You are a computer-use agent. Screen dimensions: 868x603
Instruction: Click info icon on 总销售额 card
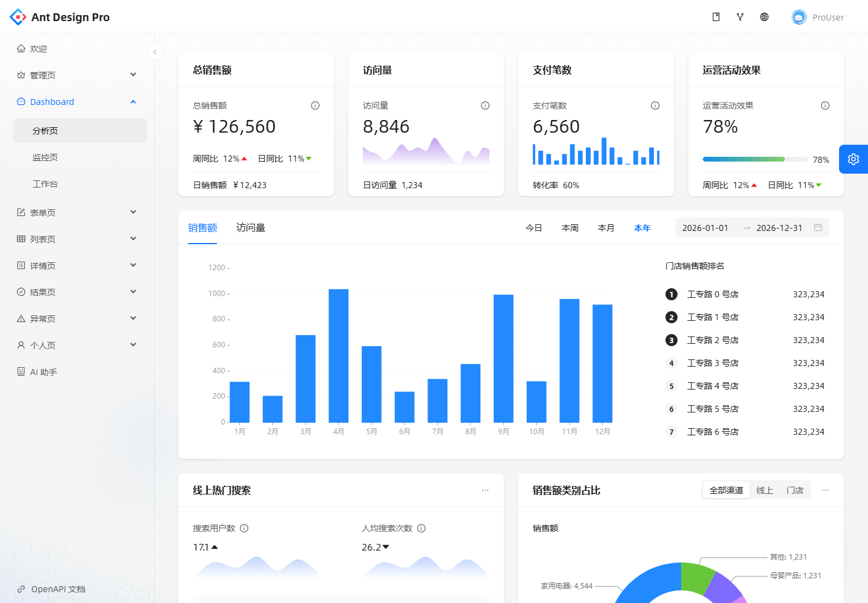[x=315, y=106]
